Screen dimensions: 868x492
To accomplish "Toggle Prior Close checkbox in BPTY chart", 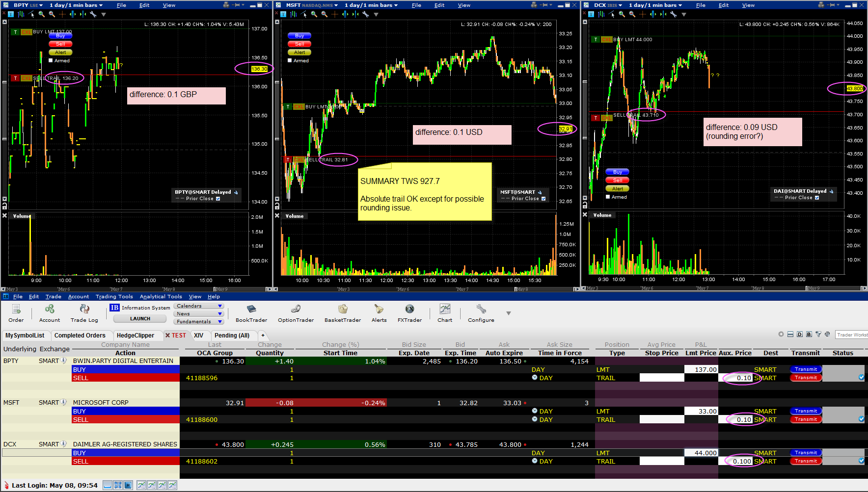I will [218, 199].
